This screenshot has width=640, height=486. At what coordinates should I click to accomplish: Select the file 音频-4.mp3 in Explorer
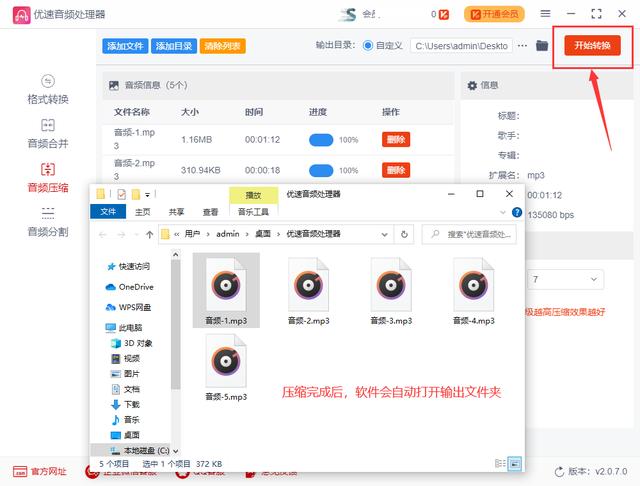[x=473, y=291]
